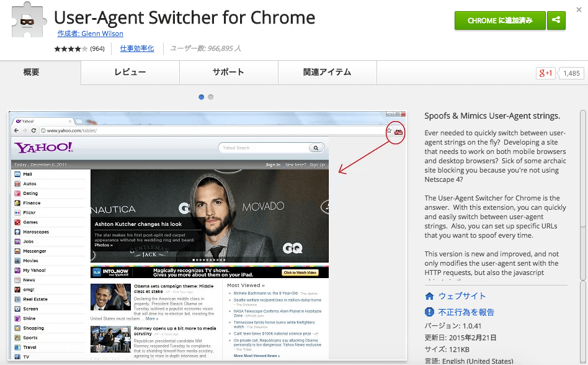Click 'Spoofs & Mimics User-Agent strings.' heading

[x=492, y=116]
